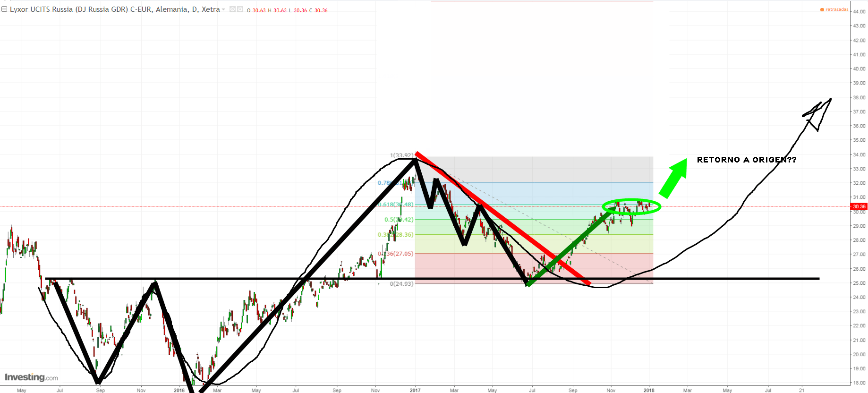Open chart settings via the gear icon
868x393 pixels.
(x=240, y=9)
